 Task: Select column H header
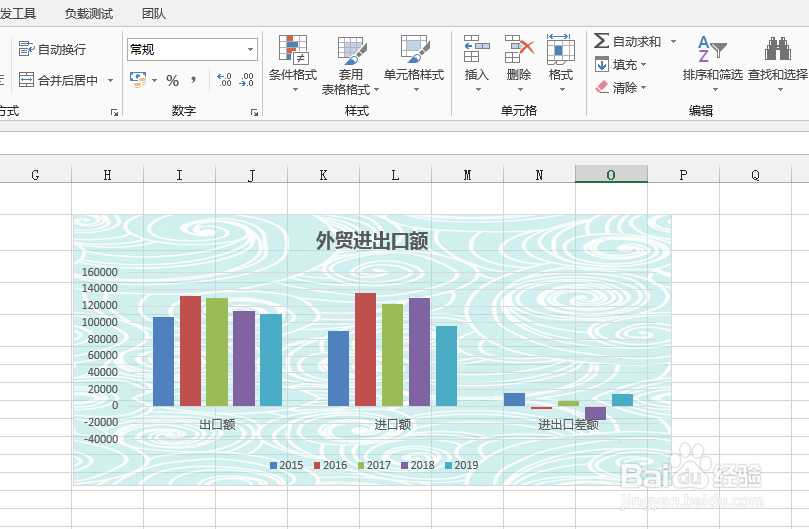[107, 175]
